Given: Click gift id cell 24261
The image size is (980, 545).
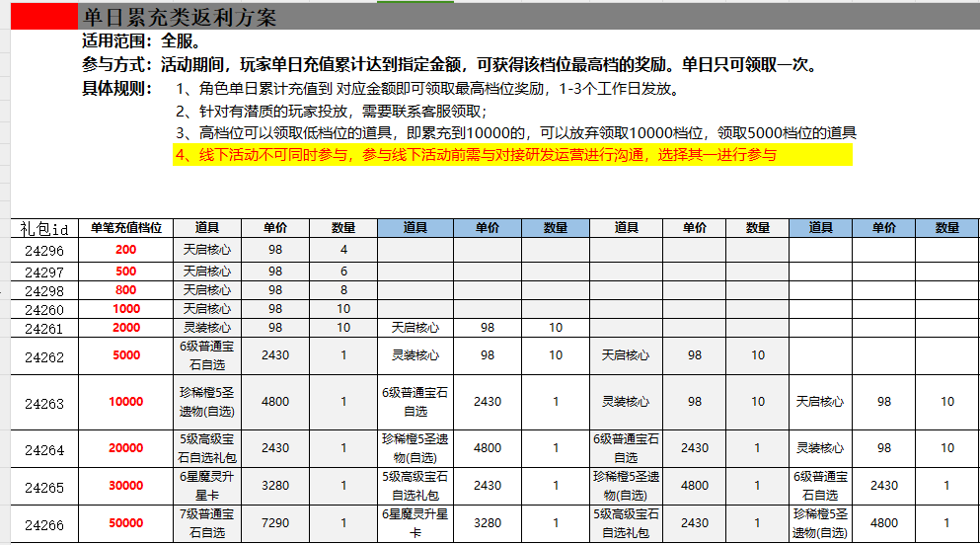Looking at the screenshot, I should pos(44,328).
